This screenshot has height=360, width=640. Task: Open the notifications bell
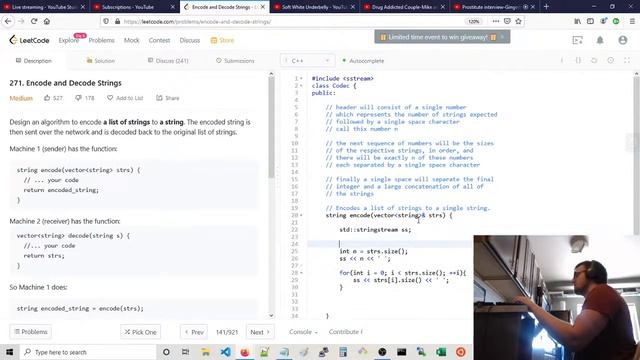[x=600, y=40]
